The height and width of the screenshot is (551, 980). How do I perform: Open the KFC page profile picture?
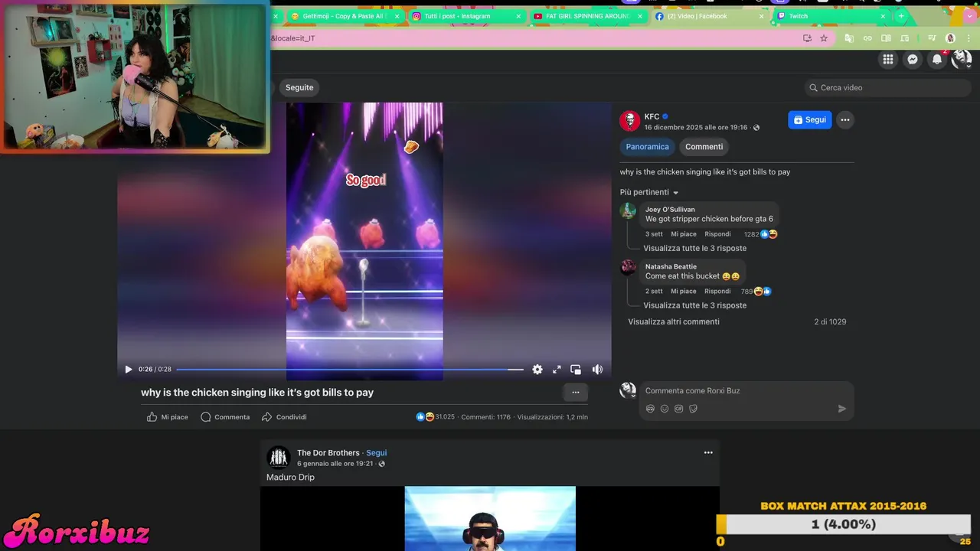pos(629,121)
